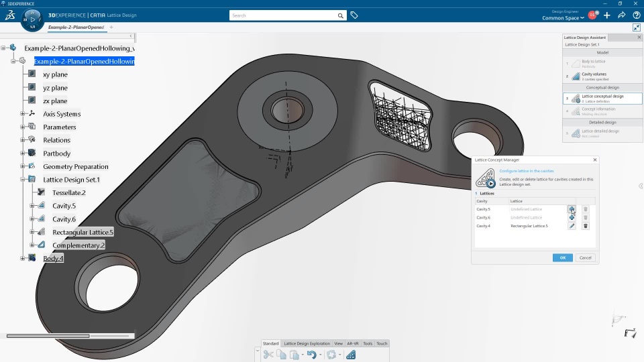Image resolution: width=644 pixels, height=362 pixels.
Task: Switch to the Standard tab
Action: click(270, 343)
